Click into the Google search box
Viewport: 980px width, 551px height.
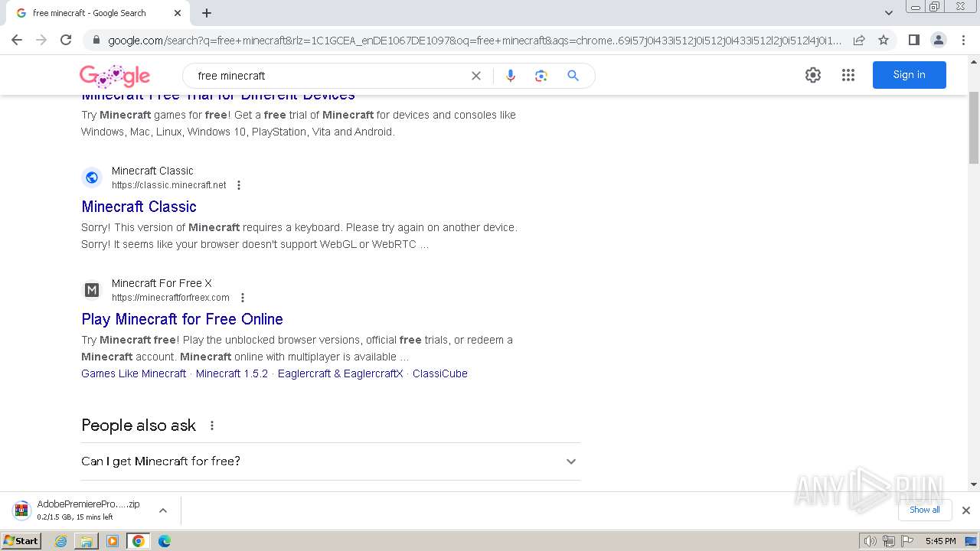pos(329,76)
